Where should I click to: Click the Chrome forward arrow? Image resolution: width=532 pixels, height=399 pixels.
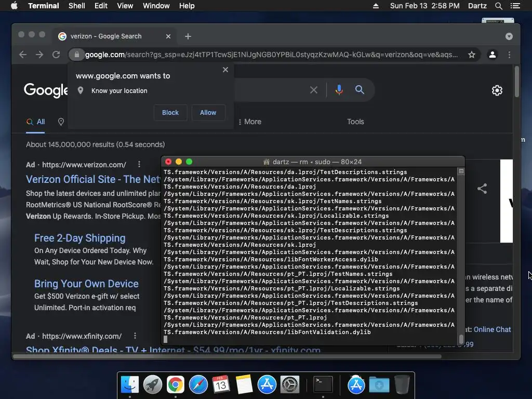[x=39, y=55]
